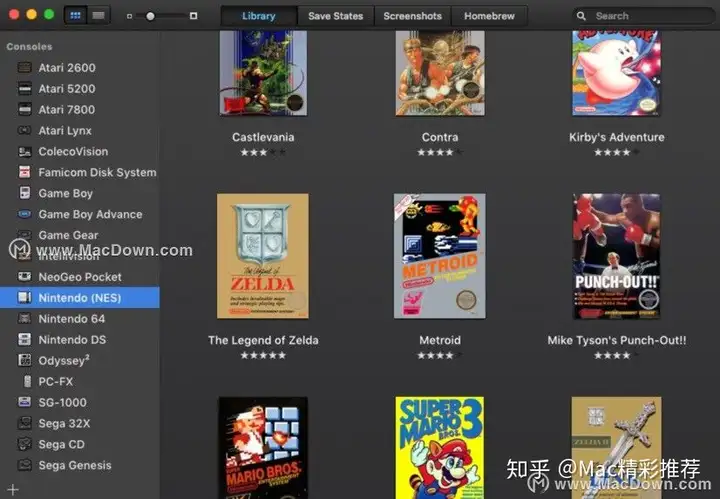Select the Odyssey² console icon
The height and width of the screenshot is (499, 720).
(x=24, y=360)
